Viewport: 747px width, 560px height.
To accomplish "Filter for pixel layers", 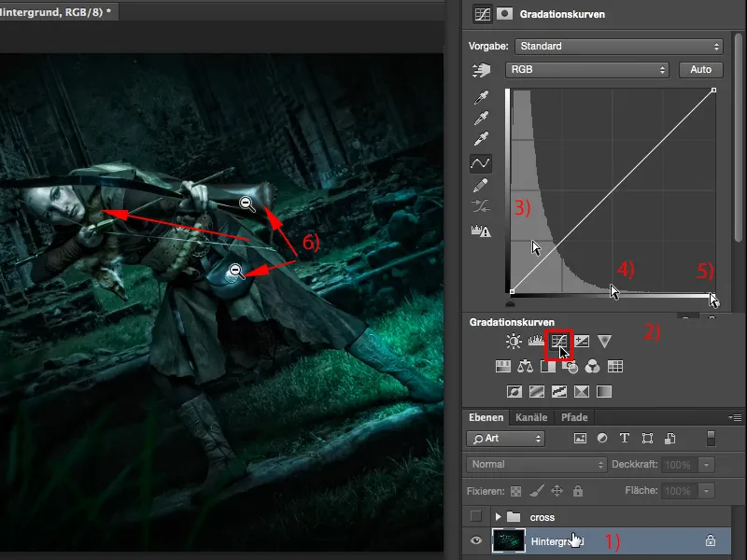I will (580, 439).
